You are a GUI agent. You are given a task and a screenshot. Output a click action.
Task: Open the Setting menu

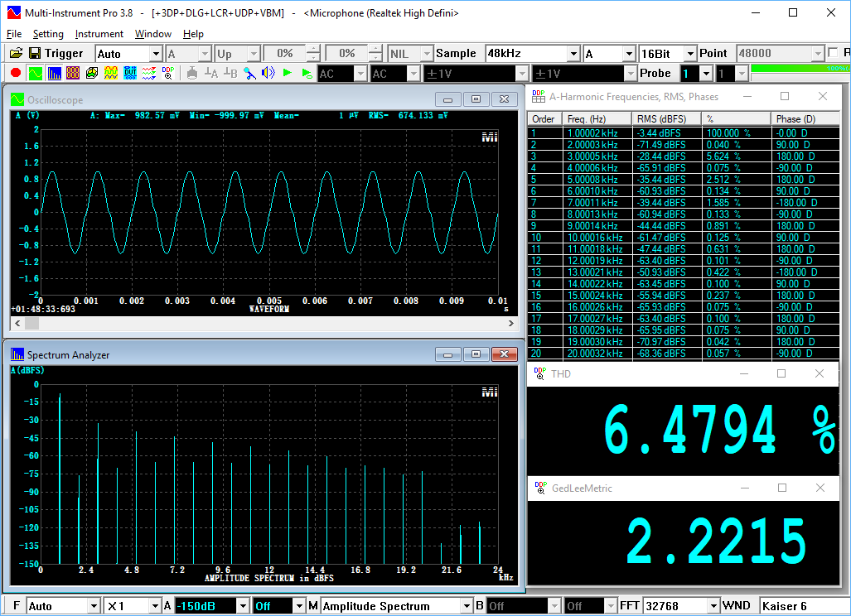(48, 34)
